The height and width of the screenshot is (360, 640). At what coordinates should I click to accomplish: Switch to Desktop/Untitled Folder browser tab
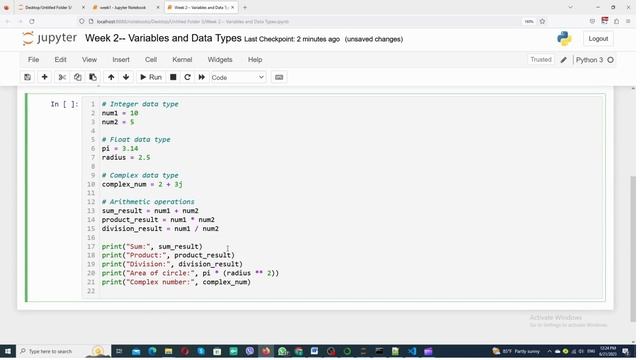click(x=48, y=7)
